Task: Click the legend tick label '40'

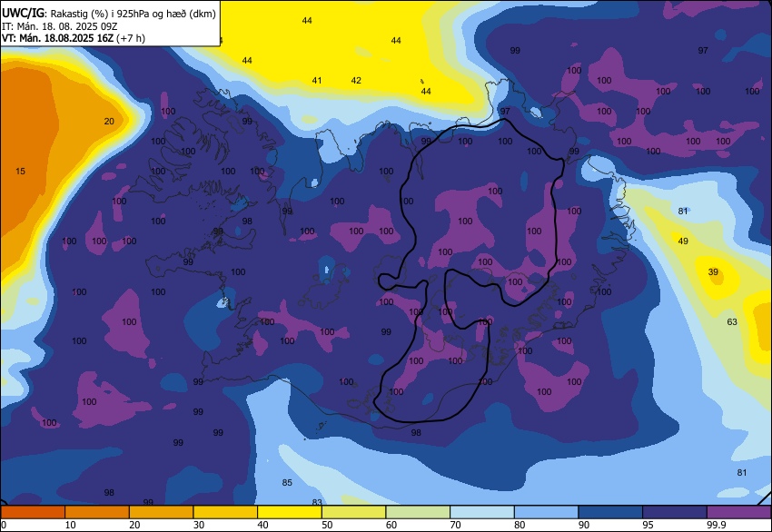Action: click(x=262, y=525)
